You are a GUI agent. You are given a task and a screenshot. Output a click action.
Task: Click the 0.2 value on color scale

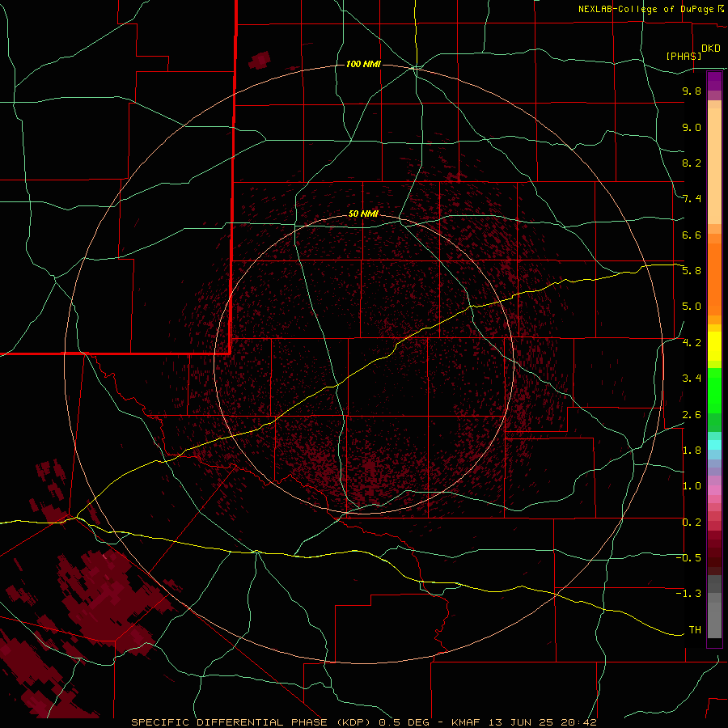(692, 523)
